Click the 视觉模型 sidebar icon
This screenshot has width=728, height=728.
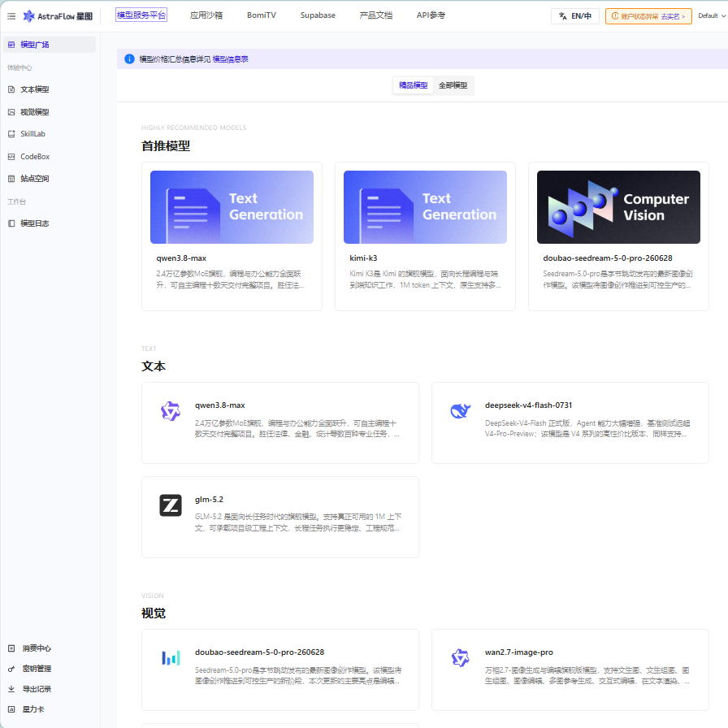[11, 112]
